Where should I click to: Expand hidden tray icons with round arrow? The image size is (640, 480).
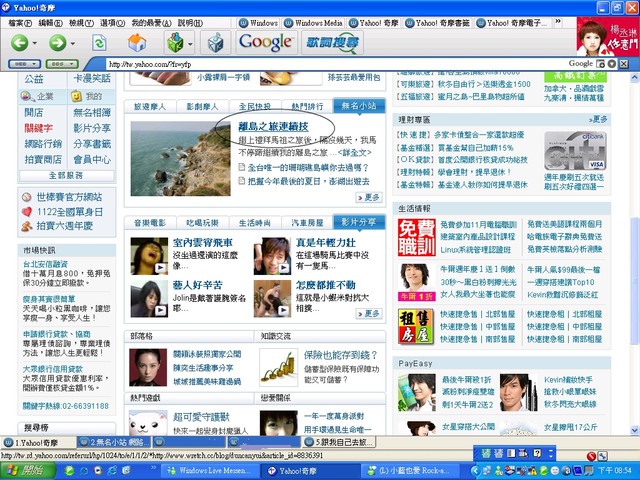pyautogui.click(x=475, y=471)
